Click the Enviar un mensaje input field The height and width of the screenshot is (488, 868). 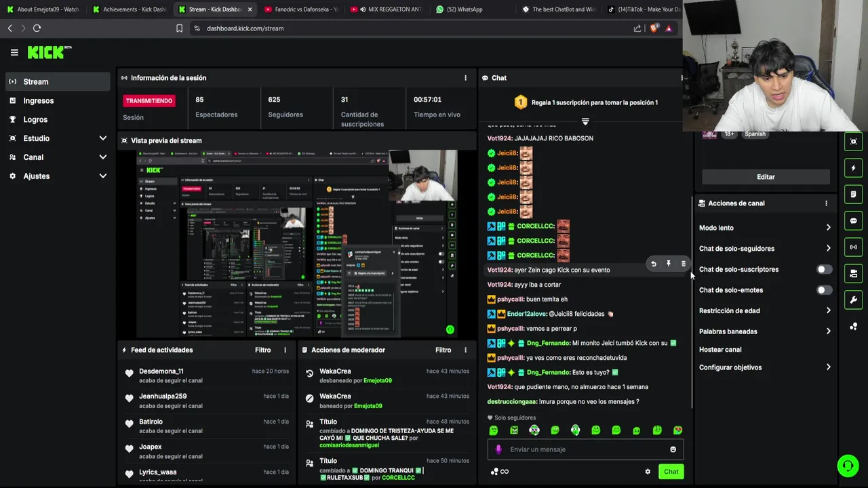point(585,449)
